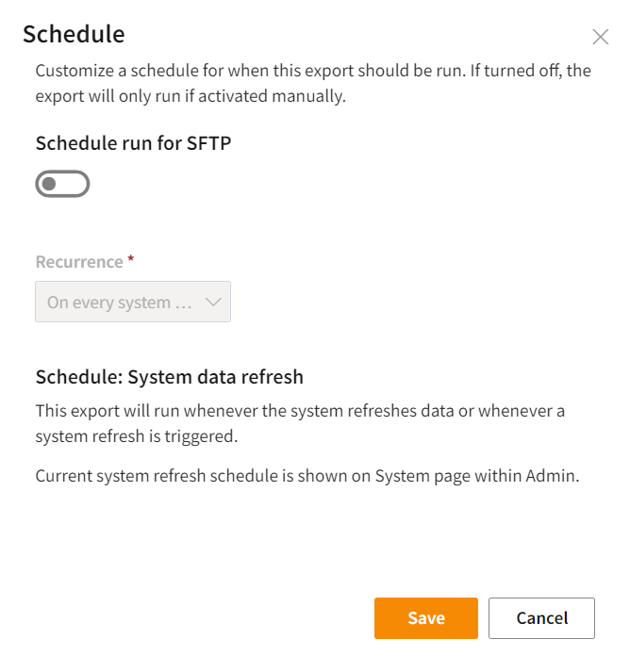Open the Recurrence dropdown

[x=133, y=303]
